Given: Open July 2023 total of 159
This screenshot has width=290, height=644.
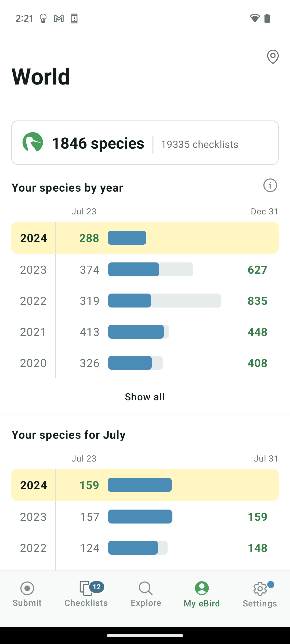Looking at the screenshot, I should pyautogui.click(x=257, y=517).
